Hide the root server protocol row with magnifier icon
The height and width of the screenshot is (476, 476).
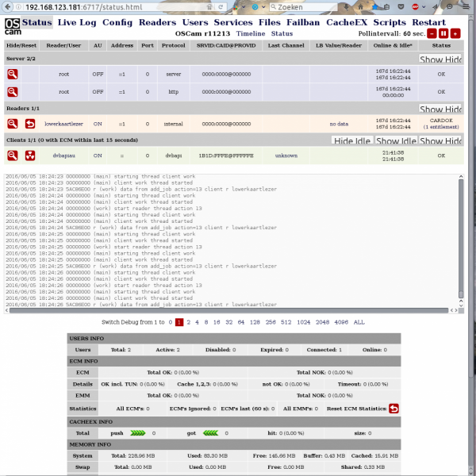(x=13, y=74)
